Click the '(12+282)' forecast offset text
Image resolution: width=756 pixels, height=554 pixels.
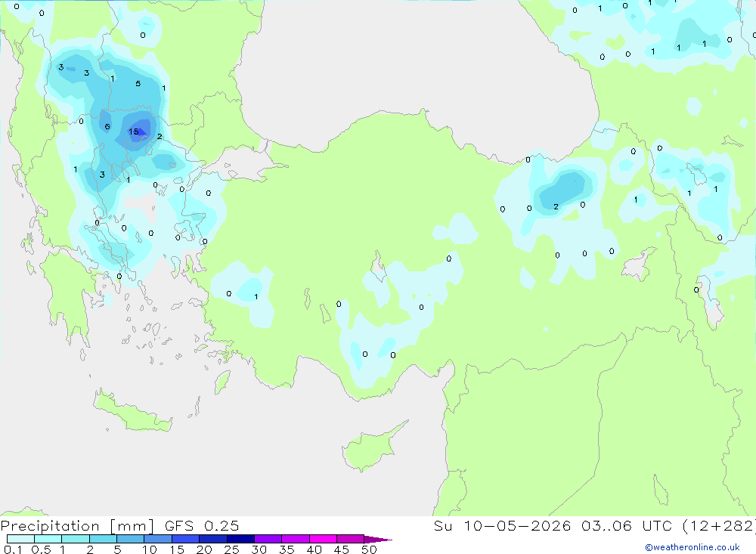point(719,525)
